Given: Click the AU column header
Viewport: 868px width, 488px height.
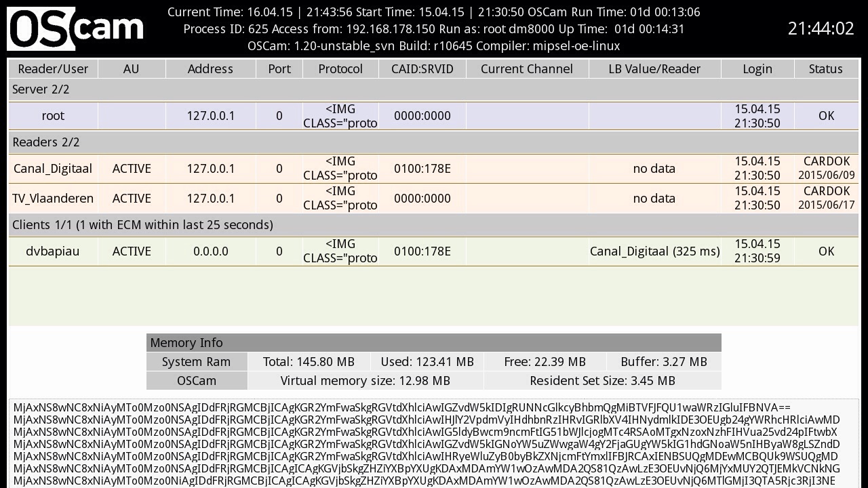Looking at the screenshot, I should [132, 69].
